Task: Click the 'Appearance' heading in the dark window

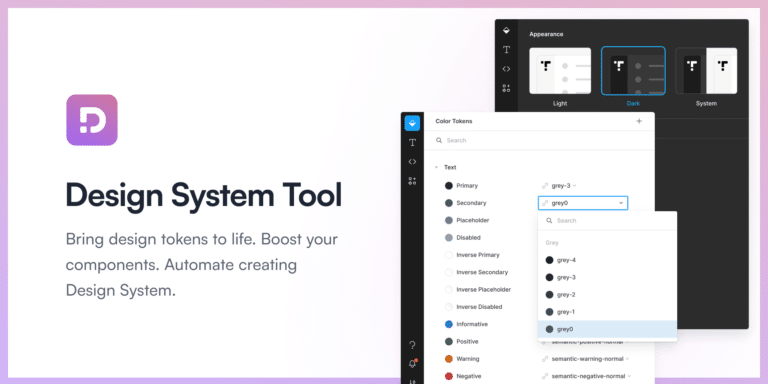Action: pos(546,34)
